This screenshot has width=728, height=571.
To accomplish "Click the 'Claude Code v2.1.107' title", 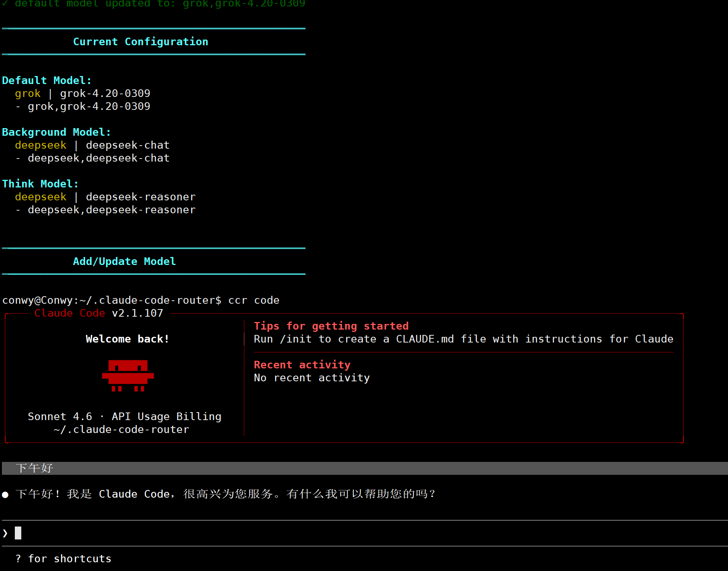I will click(99, 313).
